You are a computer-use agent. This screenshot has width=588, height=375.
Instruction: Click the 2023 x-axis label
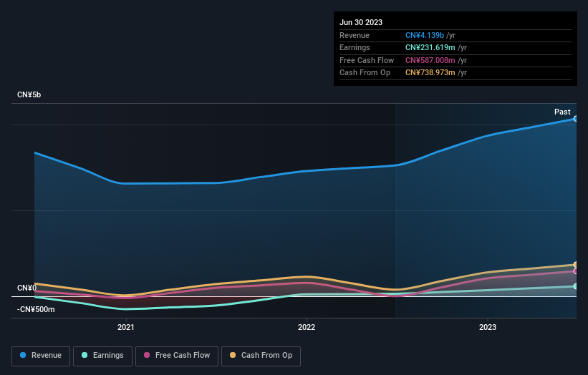pyautogui.click(x=488, y=328)
